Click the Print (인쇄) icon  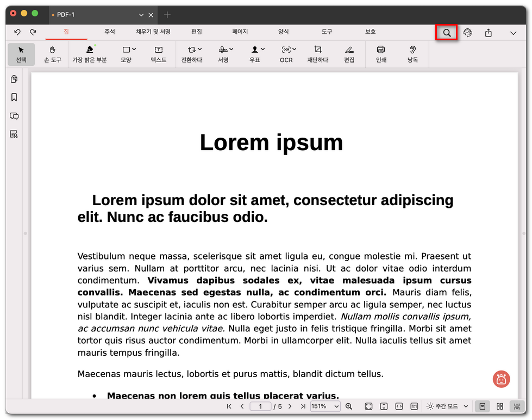[x=381, y=54]
